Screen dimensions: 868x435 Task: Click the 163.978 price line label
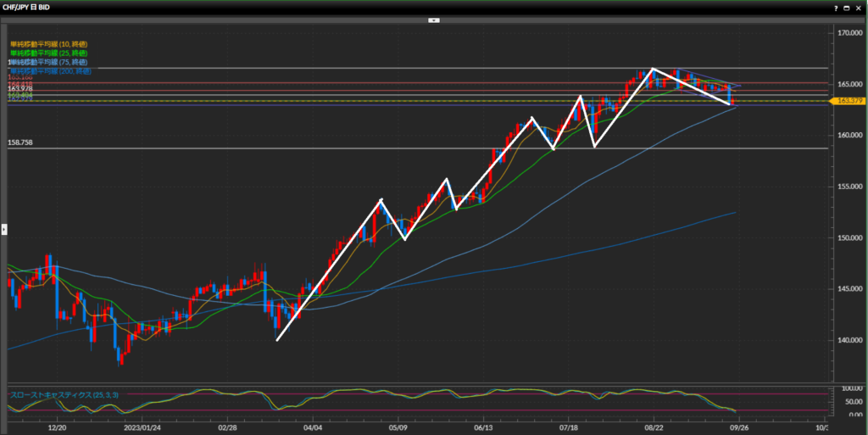tap(20, 88)
